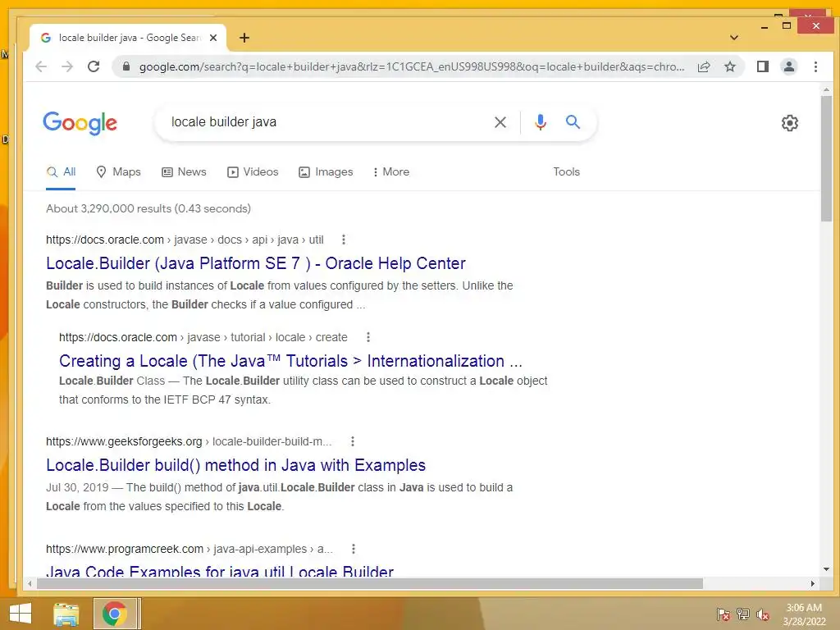Viewport: 840px width, 630px height.
Task: Bookmark this page with the star
Action: tap(729, 66)
